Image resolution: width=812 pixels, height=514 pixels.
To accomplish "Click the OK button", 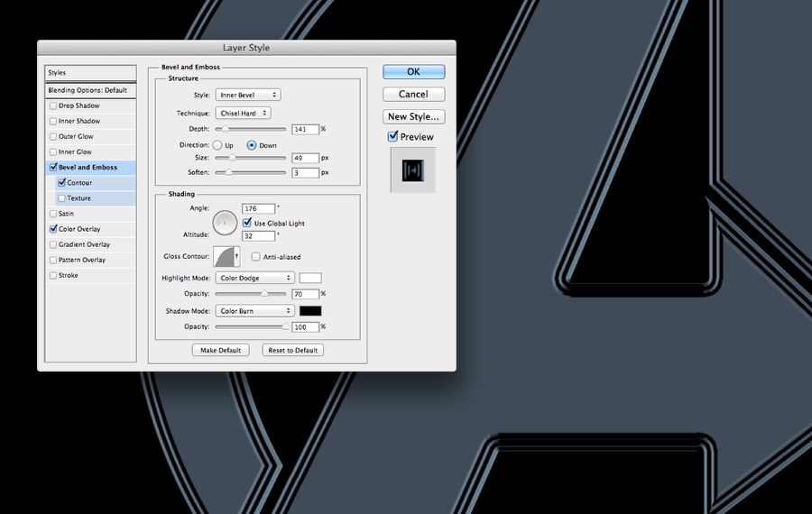I will tap(414, 71).
